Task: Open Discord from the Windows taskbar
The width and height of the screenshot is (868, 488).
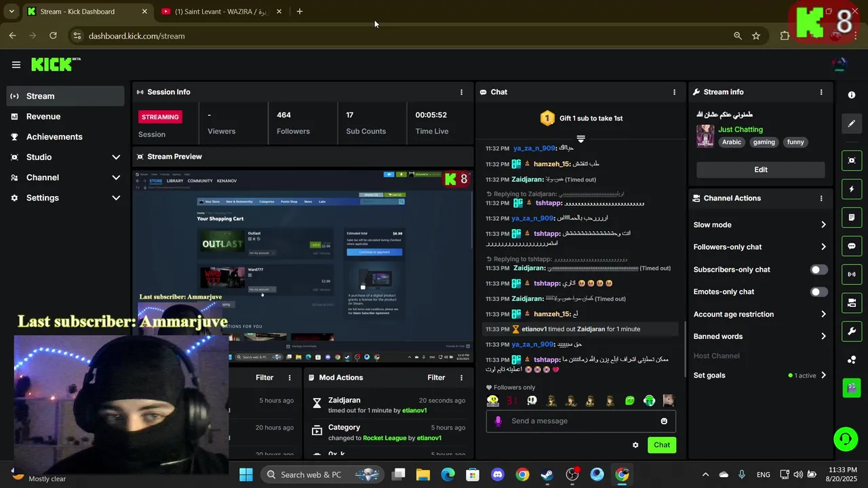Action: coord(498,474)
